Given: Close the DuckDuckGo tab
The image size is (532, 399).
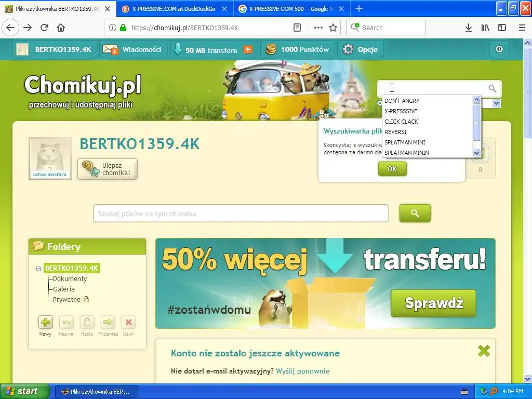Looking at the screenshot, I should [224, 9].
